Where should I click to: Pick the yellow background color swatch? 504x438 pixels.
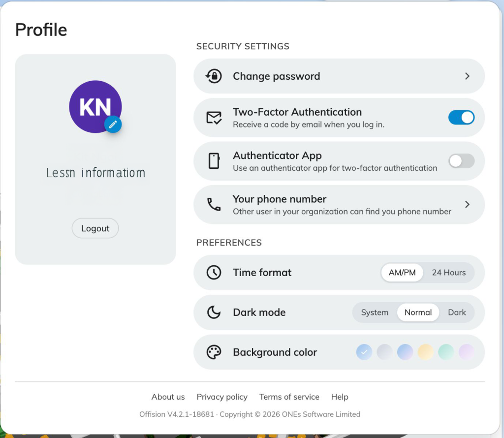[425, 352]
